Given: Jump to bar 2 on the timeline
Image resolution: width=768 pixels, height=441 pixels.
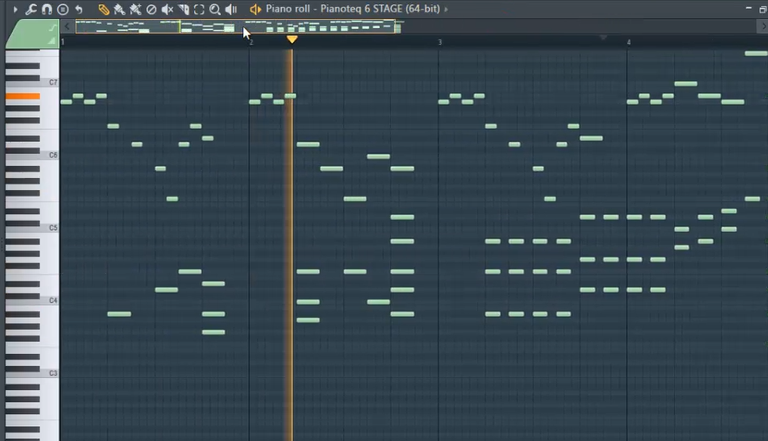Looking at the screenshot, I should click(251, 43).
